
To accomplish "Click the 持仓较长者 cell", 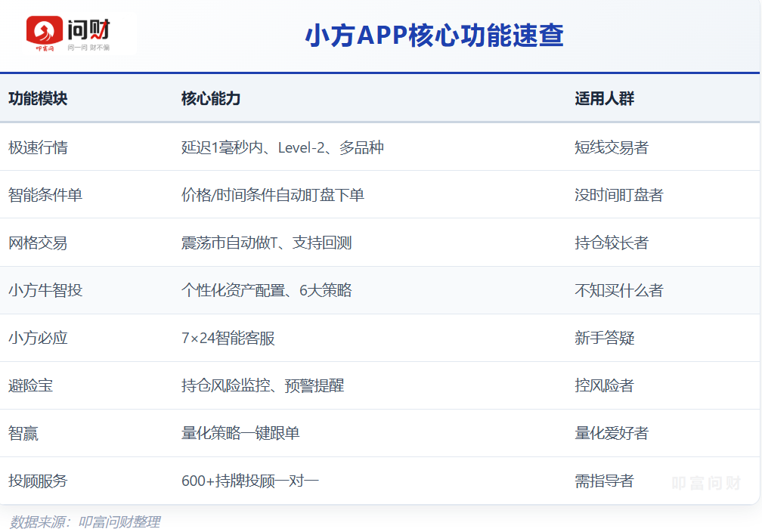I will [x=612, y=243].
